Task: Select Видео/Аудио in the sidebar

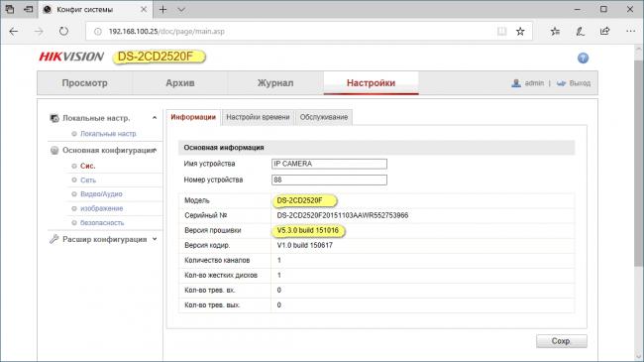Action: click(x=101, y=194)
